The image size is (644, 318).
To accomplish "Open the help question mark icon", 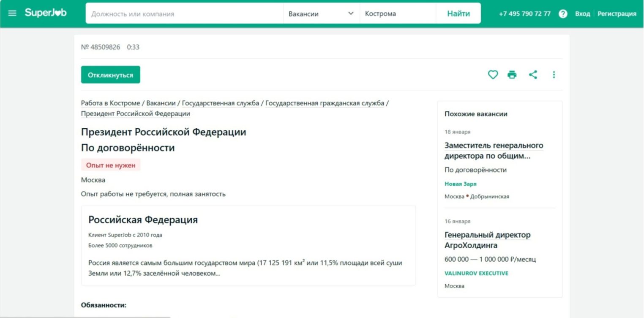I will tap(563, 14).
